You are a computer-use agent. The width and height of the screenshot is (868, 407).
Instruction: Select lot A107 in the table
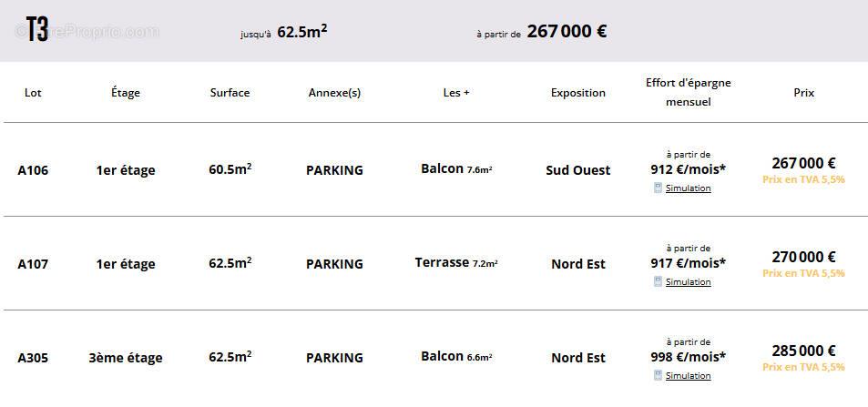[x=33, y=264]
